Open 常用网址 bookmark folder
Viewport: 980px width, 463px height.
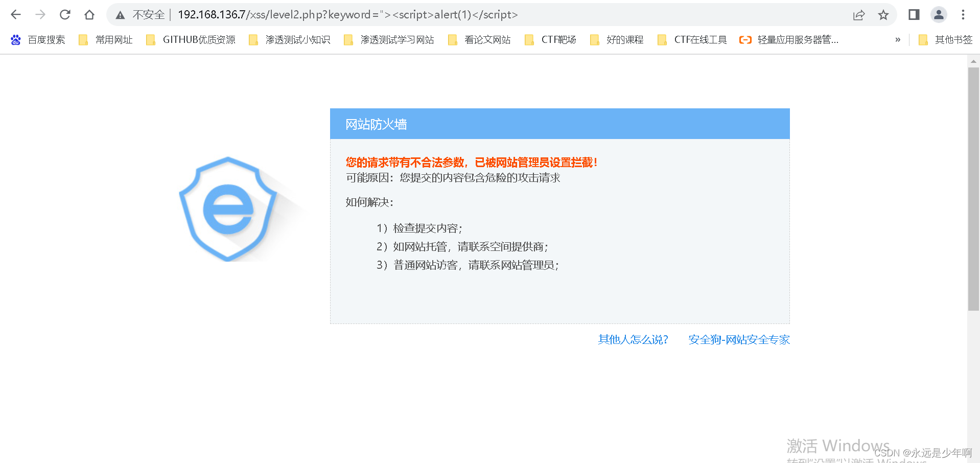tap(105, 40)
